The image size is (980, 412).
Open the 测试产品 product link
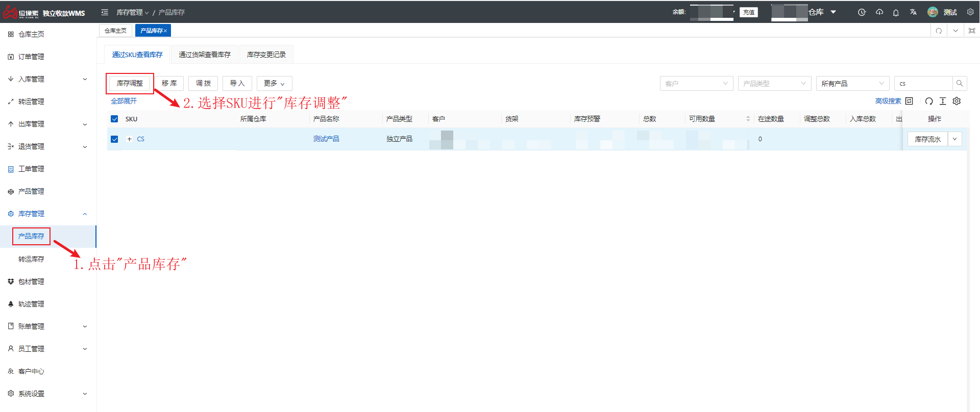click(326, 139)
